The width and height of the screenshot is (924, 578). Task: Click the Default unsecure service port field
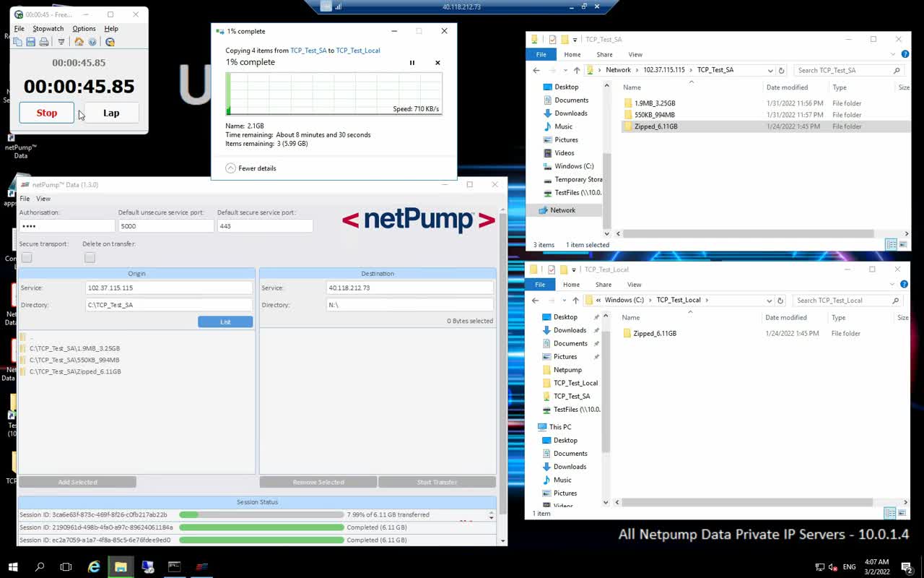(x=166, y=226)
